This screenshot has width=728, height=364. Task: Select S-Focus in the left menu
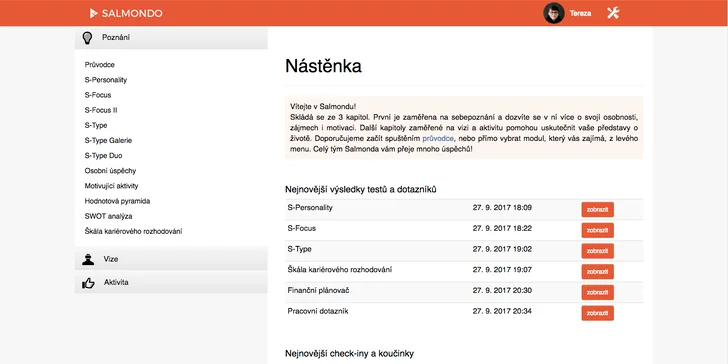(x=98, y=95)
